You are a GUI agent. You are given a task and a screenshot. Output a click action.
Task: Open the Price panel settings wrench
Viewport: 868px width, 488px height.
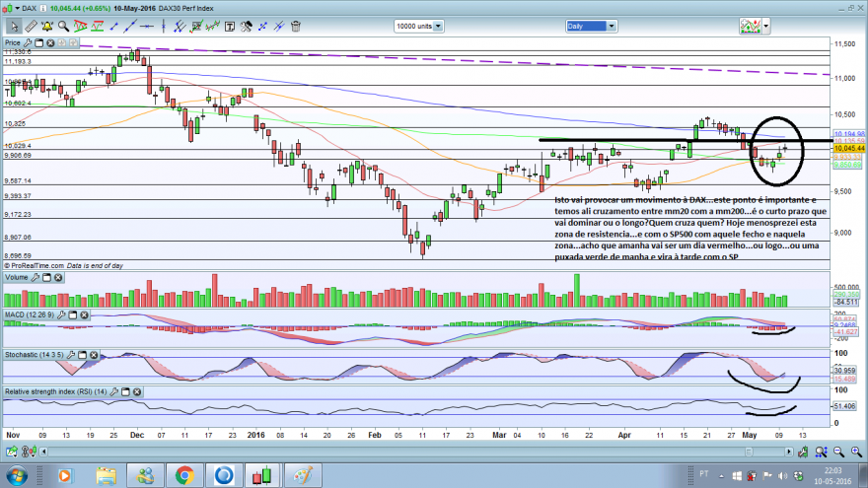28,42
